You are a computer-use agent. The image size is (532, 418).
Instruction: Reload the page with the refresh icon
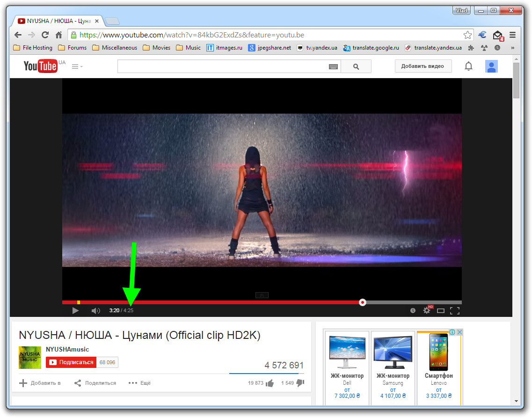tap(45, 35)
